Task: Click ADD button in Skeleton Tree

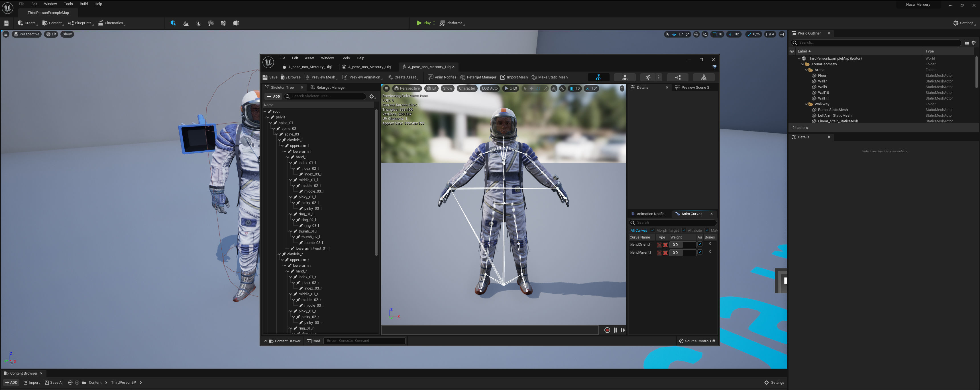Action: click(x=274, y=96)
